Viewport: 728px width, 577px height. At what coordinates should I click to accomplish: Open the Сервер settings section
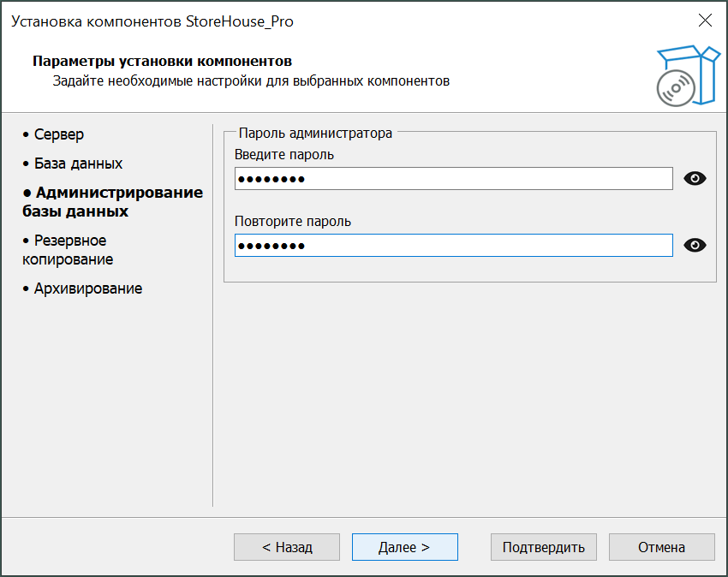click(x=58, y=134)
